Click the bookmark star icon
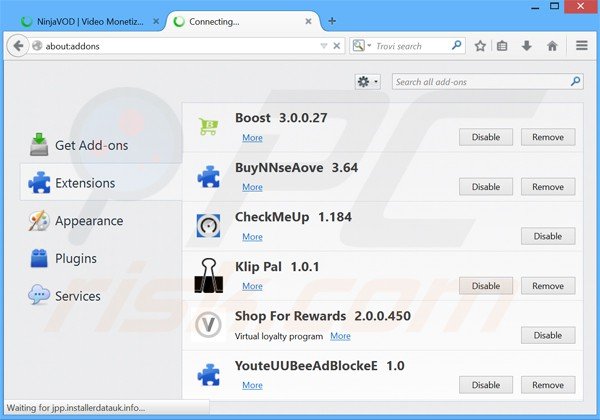 [480, 46]
